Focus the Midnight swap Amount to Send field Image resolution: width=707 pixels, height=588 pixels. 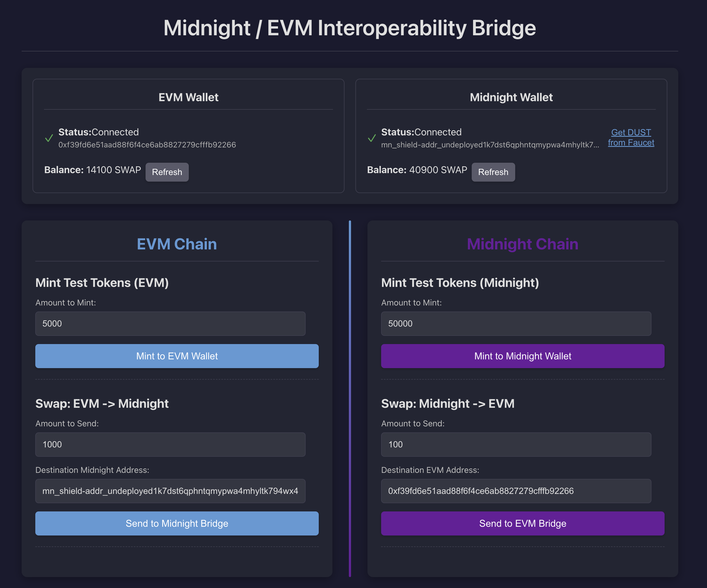[516, 444]
